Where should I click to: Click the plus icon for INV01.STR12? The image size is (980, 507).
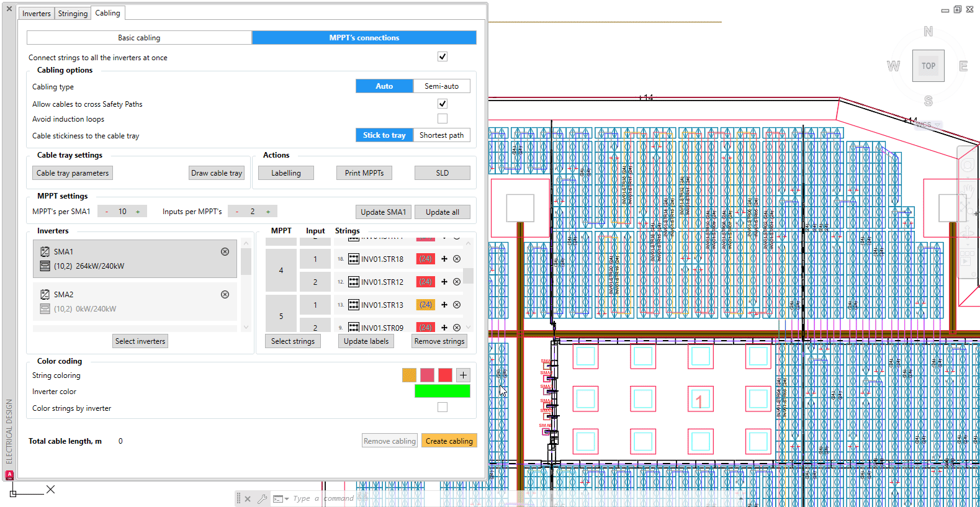(444, 282)
